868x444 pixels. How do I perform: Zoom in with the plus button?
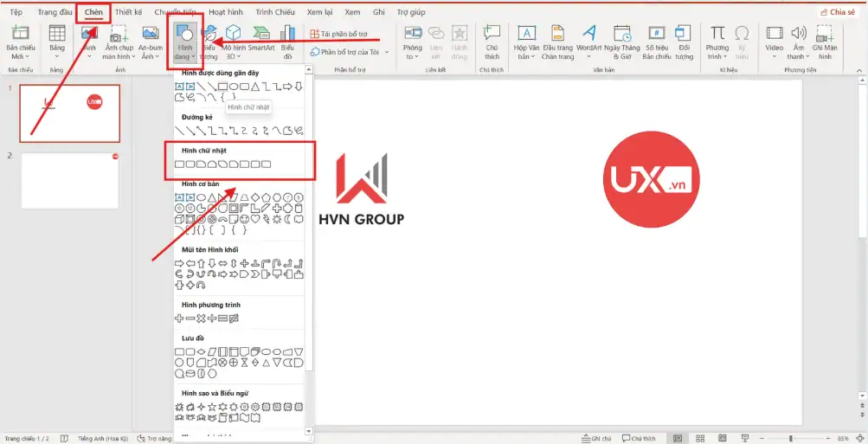(x=830, y=439)
